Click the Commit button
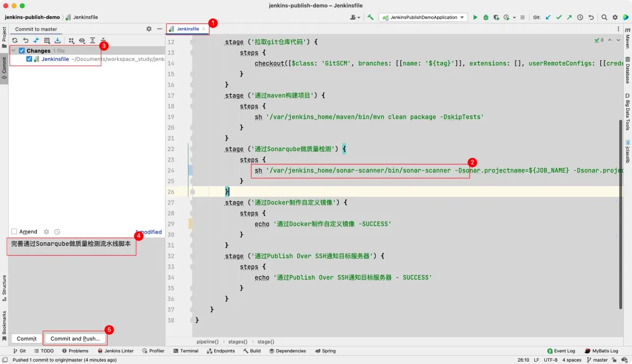Screen dimensions: 632x364 click(x=26, y=339)
